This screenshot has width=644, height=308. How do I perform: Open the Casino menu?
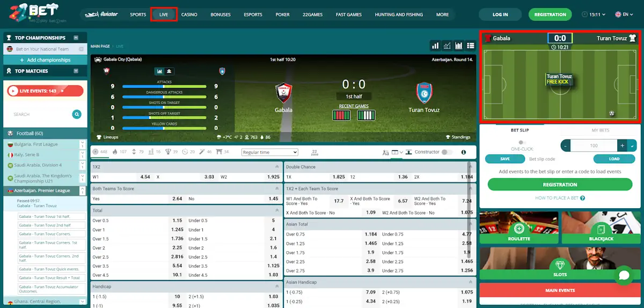[189, 14]
